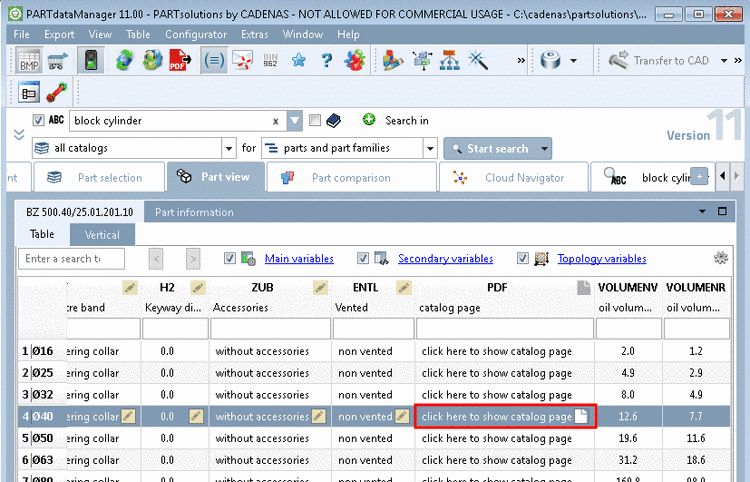Image resolution: width=750 pixels, height=482 pixels.
Task: Toggle the ABC text search checkbox
Action: 38,120
